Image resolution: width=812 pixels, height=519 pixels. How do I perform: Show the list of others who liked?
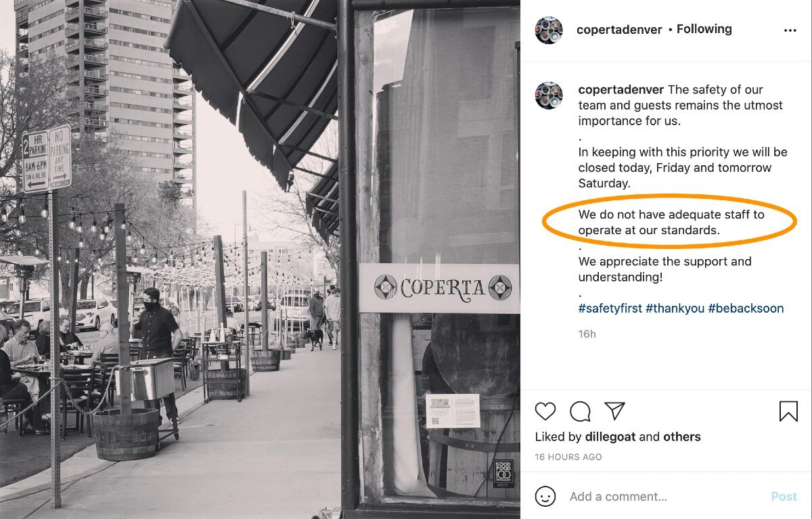(x=682, y=437)
